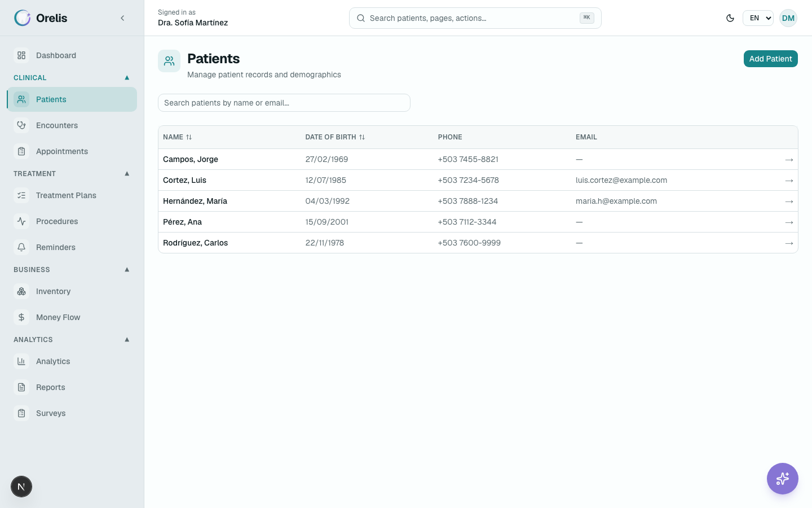Collapse the sidebar with the chevron button
This screenshot has width=812, height=508.
122,18
